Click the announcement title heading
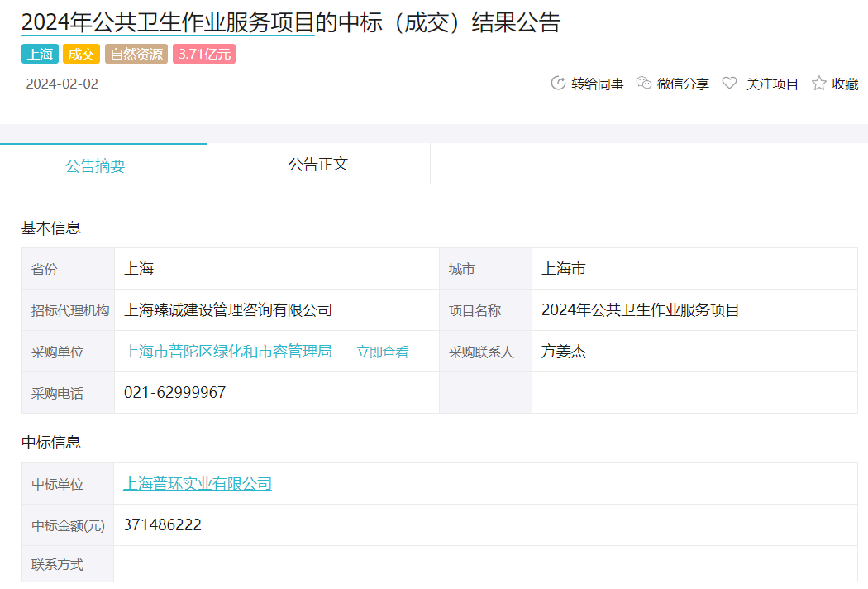 (291, 22)
